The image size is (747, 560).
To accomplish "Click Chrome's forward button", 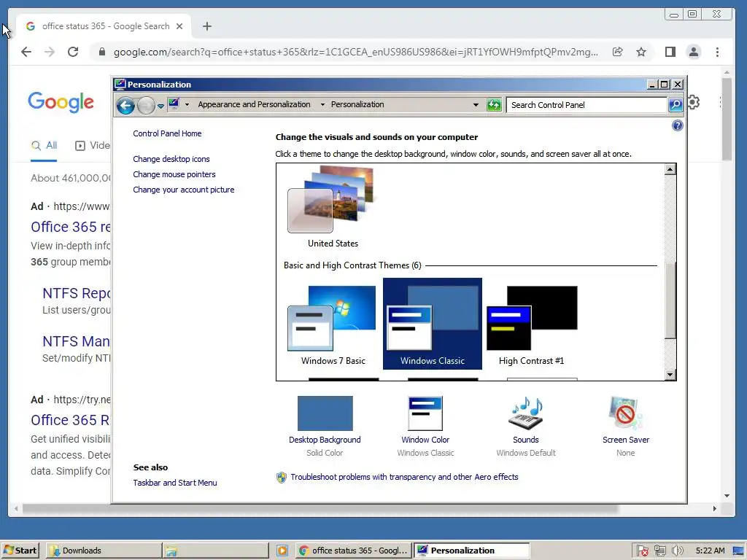I will coord(50,52).
